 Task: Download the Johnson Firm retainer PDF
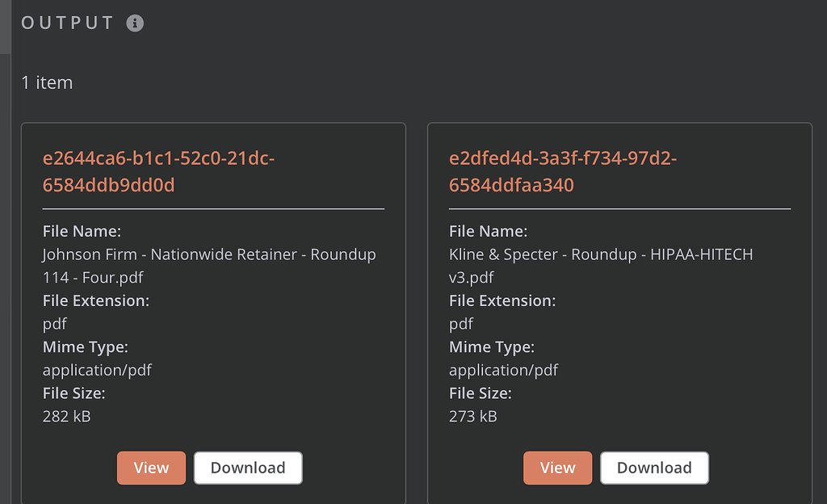(247, 468)
